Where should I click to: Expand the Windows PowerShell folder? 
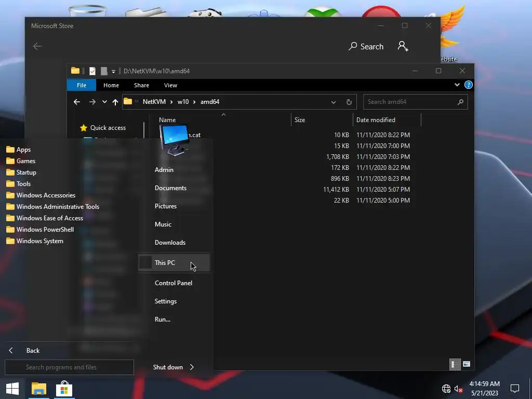tap(40, 229)
